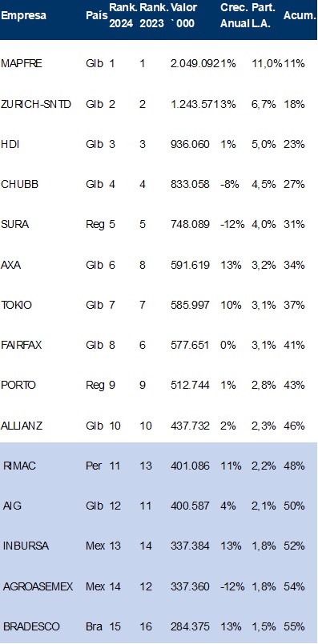This screenshot has height=644, width=318.
Task: Click the Valor '000 column header
Action: point(183,16)
